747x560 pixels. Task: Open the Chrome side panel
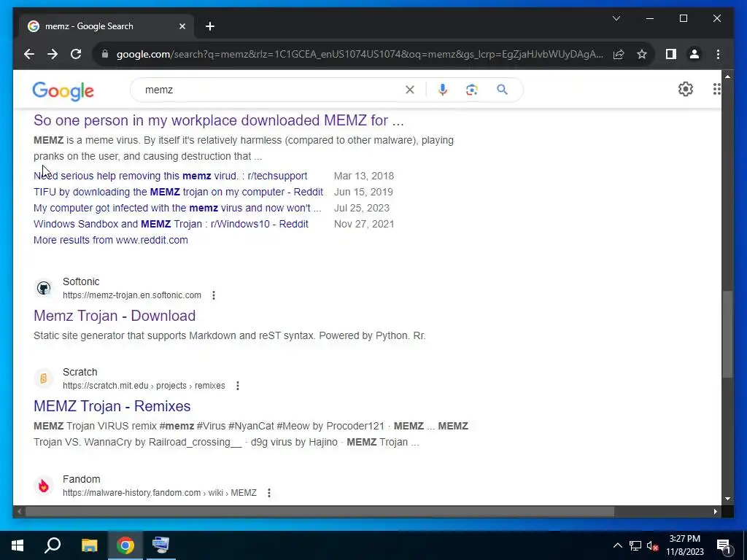671,54
